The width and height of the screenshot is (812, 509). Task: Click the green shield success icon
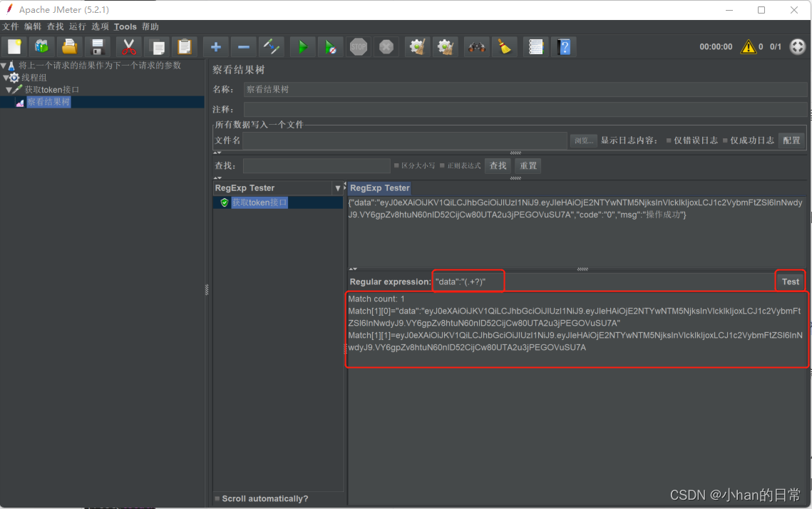click(225, 202)
